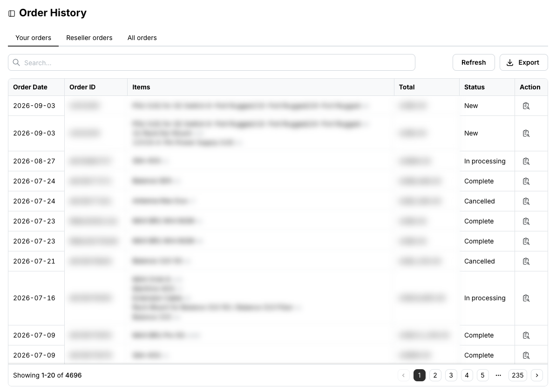The height and width of the screenshot is (392, 556).
Task: Click the Showing 1-20 of 4696 text
Action: [47, 375]
